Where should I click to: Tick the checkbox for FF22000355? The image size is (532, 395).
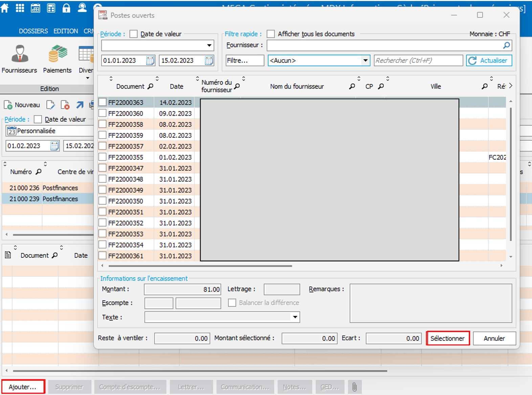(103, 157)
